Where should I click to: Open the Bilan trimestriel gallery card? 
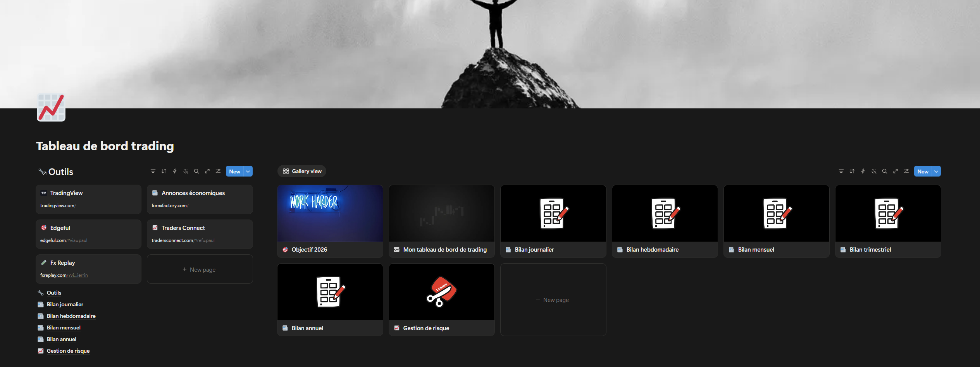(888, 221)
